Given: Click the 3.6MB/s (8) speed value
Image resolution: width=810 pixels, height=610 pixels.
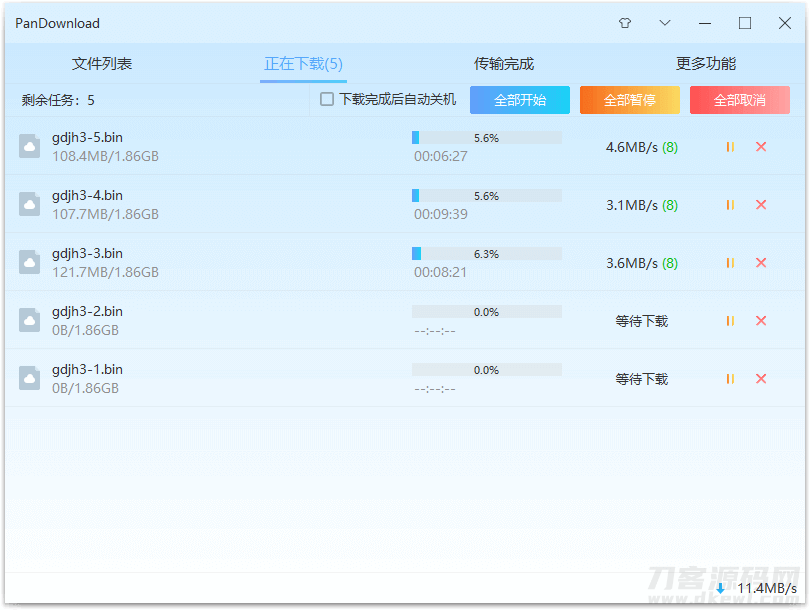Looking at the screenshot, I should (x=642, y=263).
